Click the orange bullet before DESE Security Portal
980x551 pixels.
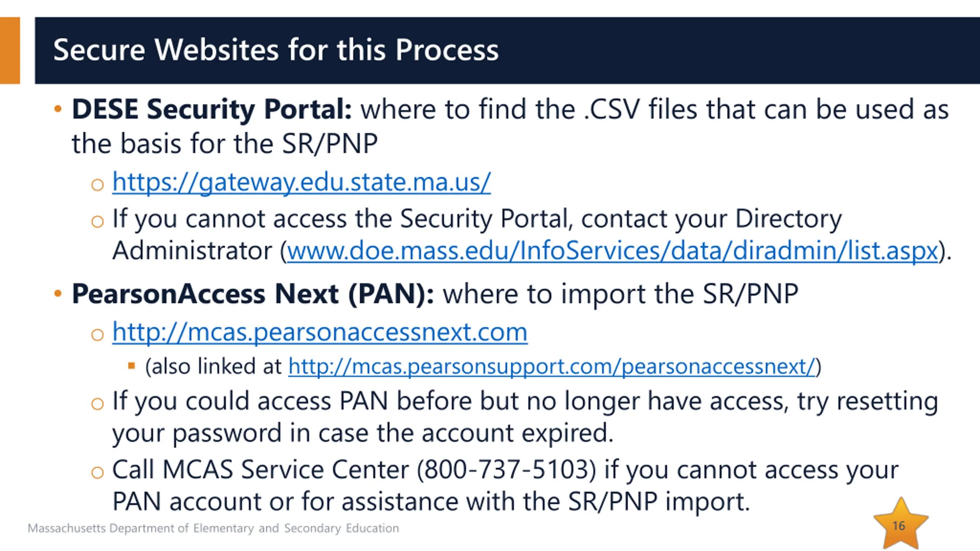click(58, 109)
